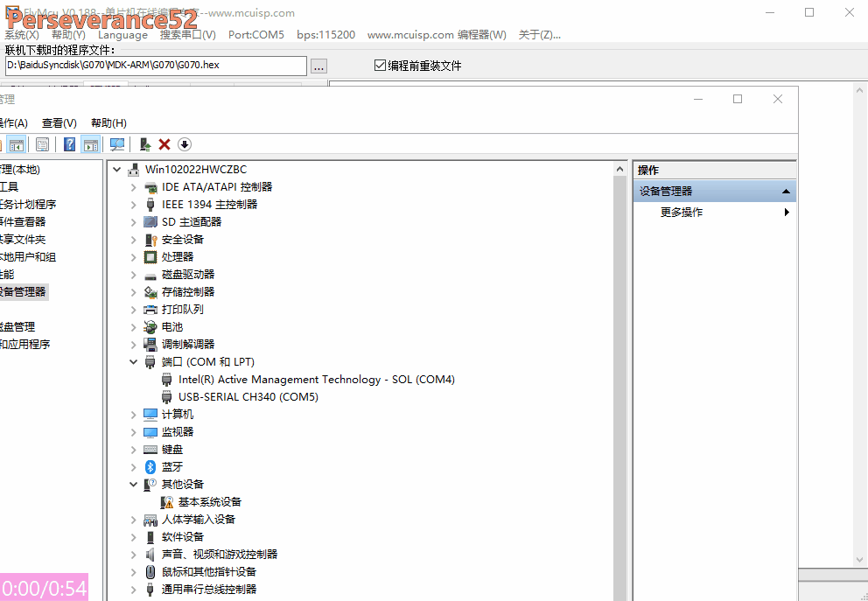Click the 蓝牙 Bluetooth icon

pyautogui.click(x=150, y=467)
